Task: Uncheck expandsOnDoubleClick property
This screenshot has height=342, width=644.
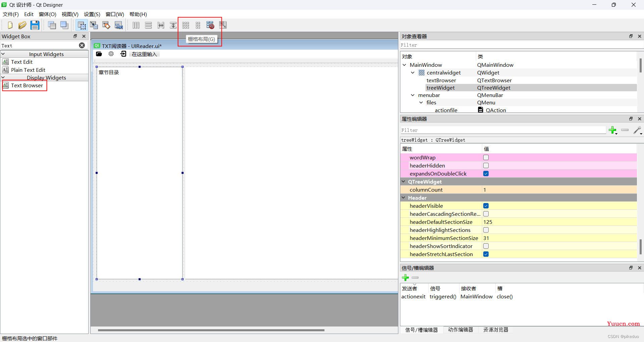Action: click(x=486, y=174)
